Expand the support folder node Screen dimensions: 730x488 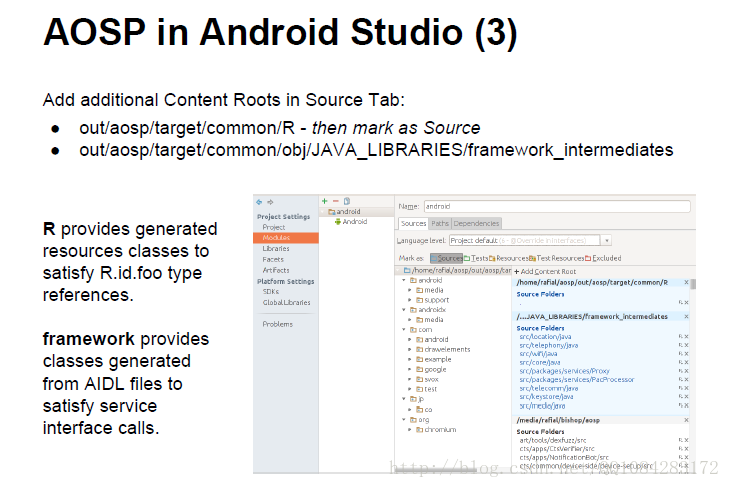410,300
